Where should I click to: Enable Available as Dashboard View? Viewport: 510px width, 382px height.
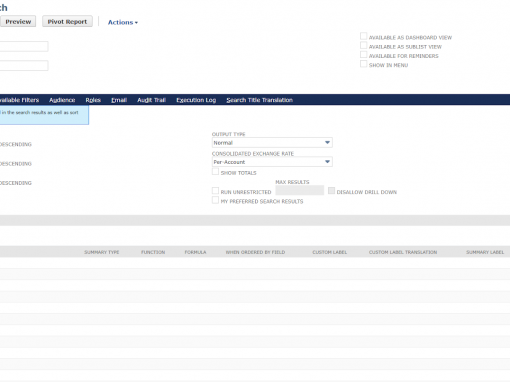click(363, 36)
